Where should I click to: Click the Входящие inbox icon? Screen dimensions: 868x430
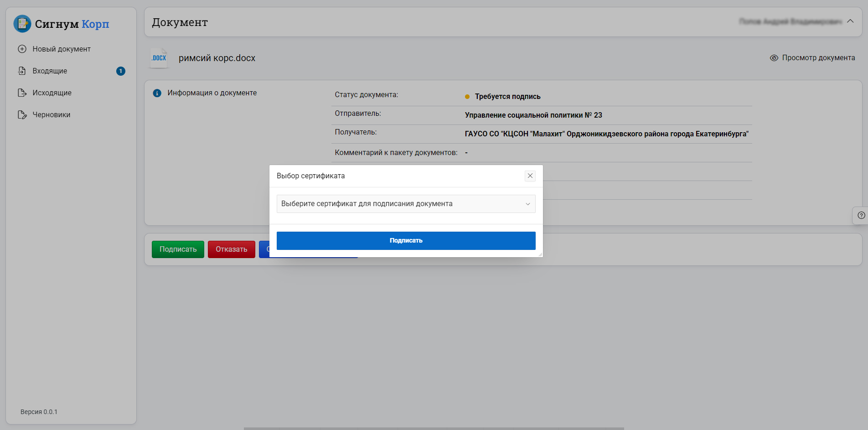click(x=22, y=71)
